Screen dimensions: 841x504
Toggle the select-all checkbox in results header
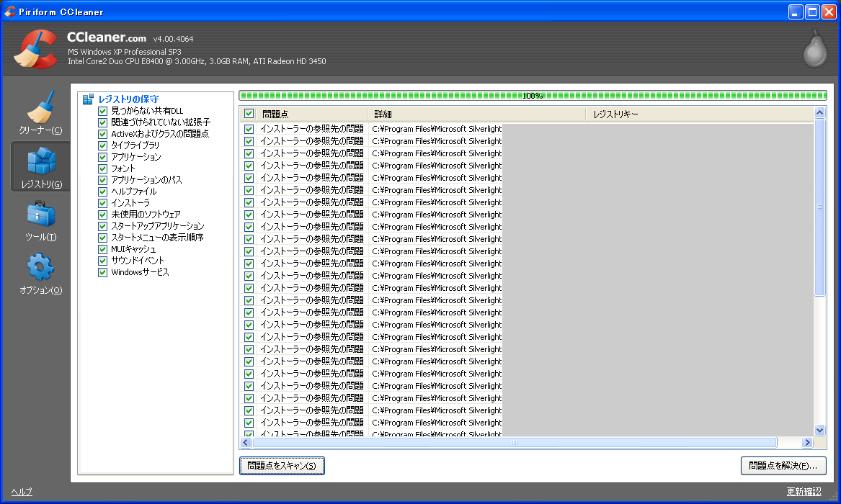[249, 114]
